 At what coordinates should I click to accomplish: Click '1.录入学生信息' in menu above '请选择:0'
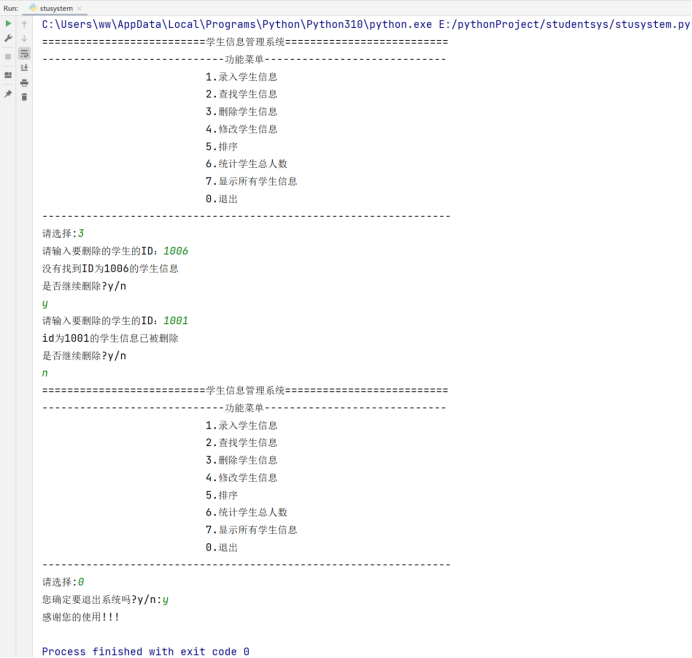241,425
